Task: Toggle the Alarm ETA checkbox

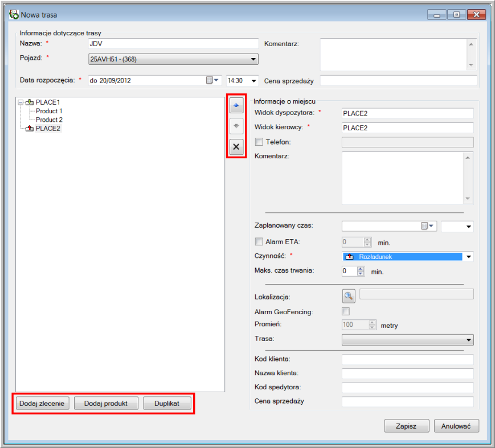Action: point(259,241)
